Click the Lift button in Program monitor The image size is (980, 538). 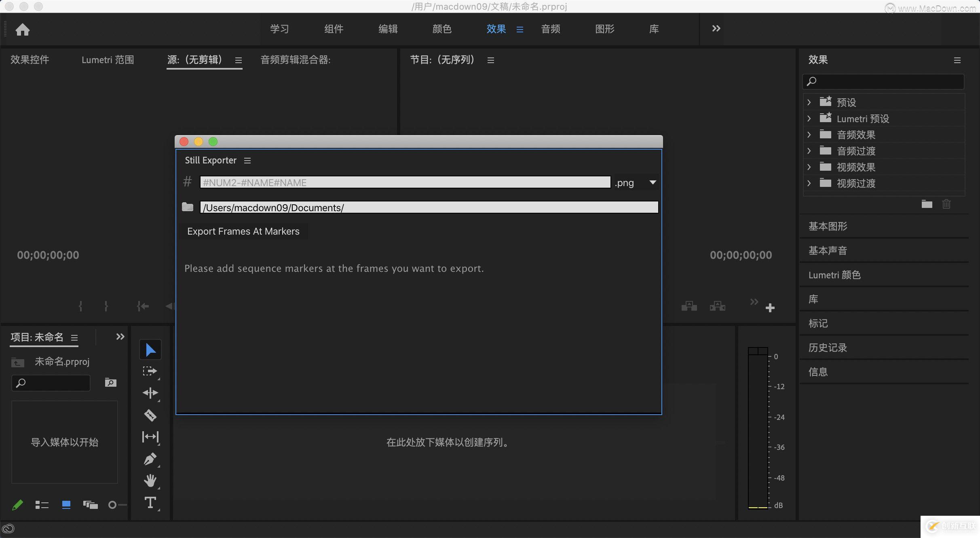pos(689,306)
